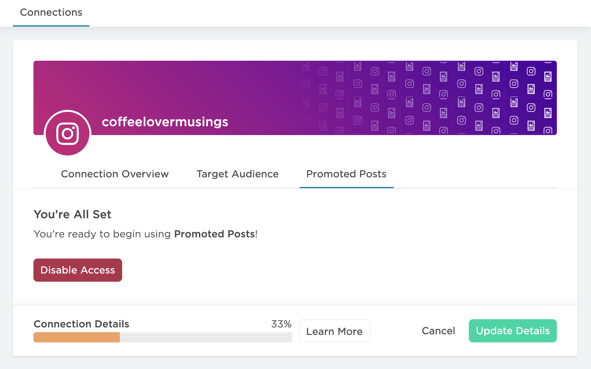Click the coffeelovermusings account name
Image resolution: width=591 pixels, height=369 pixels.
165,122
